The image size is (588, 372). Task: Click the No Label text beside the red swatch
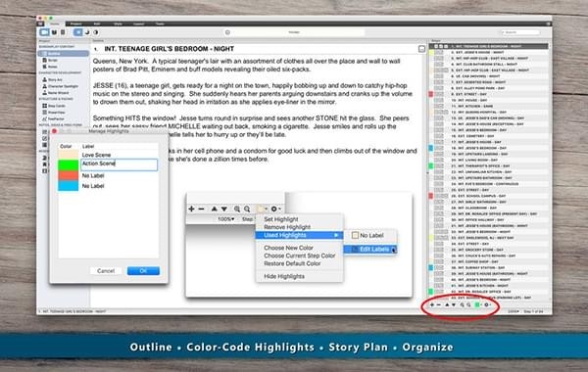93,175
